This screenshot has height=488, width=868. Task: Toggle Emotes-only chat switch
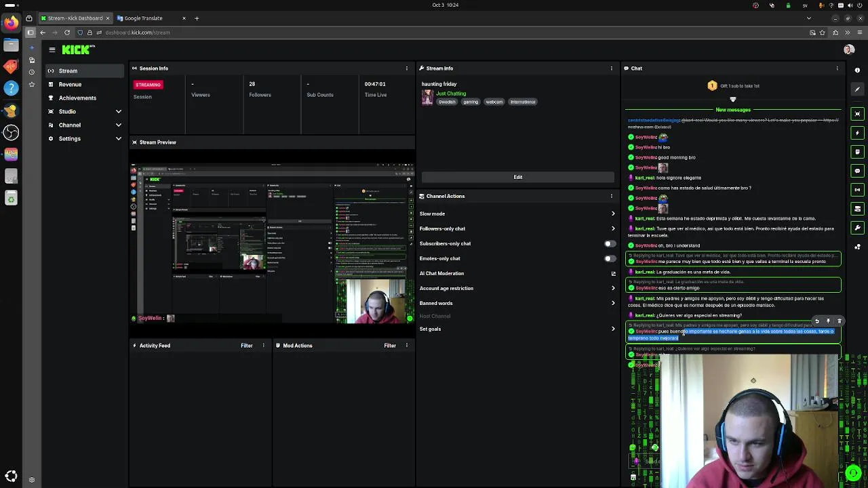[x=610, y=258]
